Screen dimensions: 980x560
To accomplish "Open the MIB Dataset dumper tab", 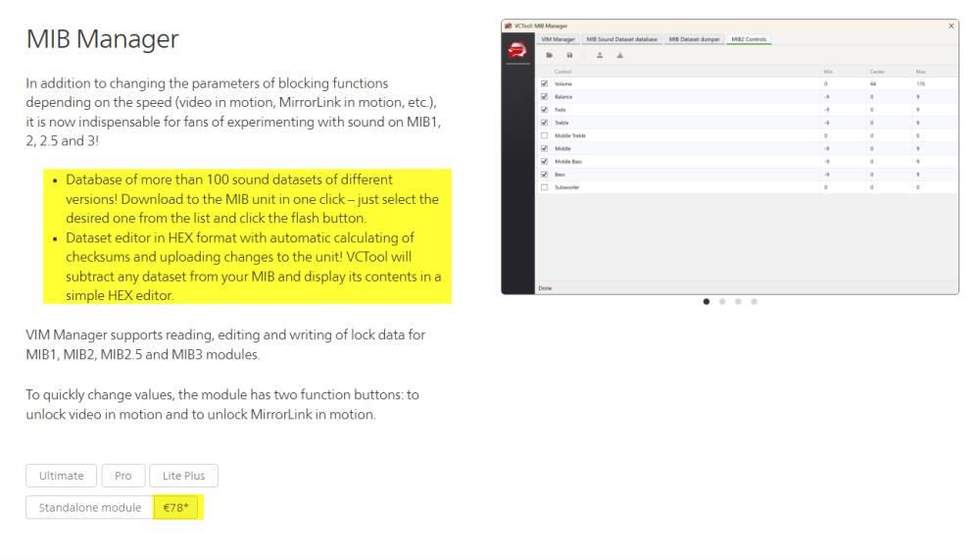I will [695, 39].
